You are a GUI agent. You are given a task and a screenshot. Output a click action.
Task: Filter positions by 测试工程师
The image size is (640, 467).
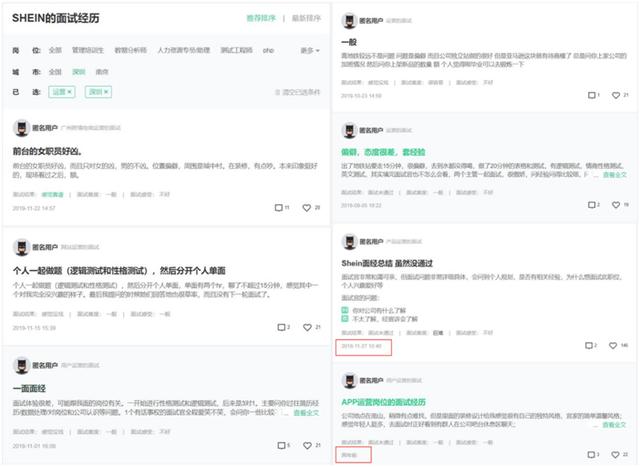pos(236,50)
